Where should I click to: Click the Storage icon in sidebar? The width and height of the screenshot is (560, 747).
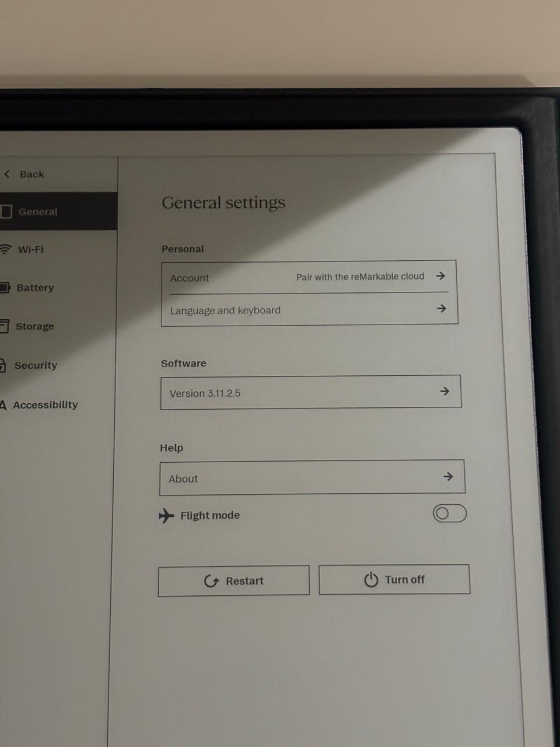(x=5, y=326)
